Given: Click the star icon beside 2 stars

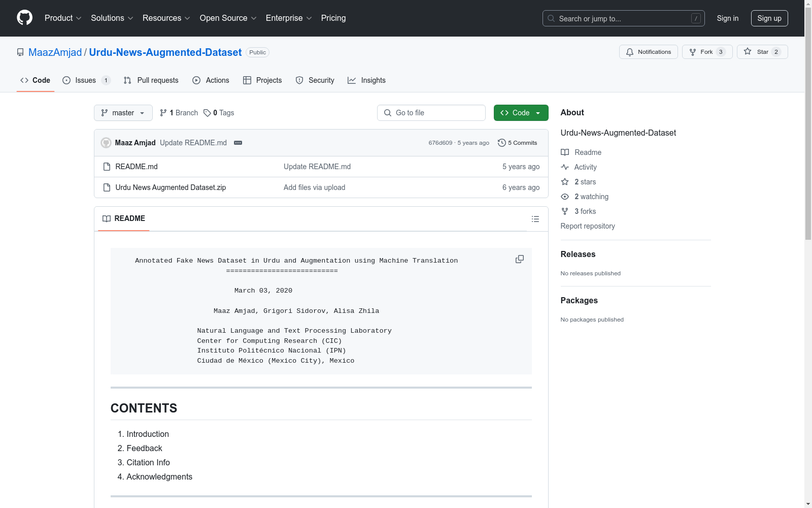Looking at the screenshot, I should [565, 182].
